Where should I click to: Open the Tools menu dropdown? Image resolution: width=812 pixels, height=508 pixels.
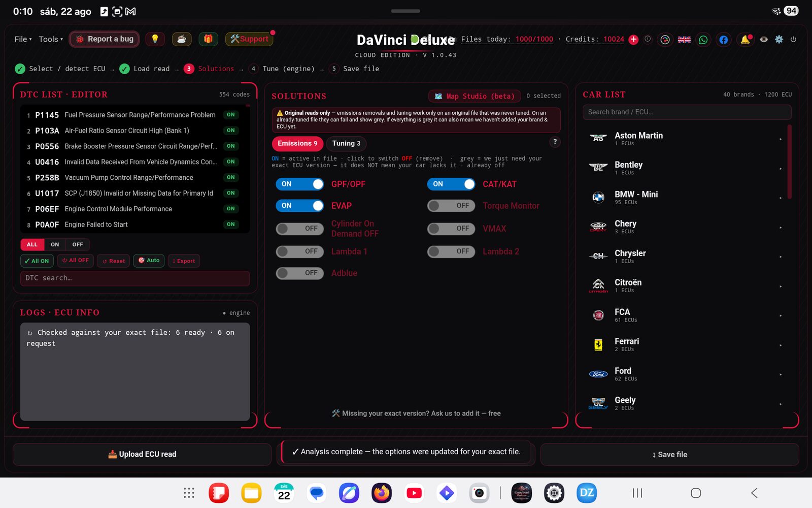point(51,39)
